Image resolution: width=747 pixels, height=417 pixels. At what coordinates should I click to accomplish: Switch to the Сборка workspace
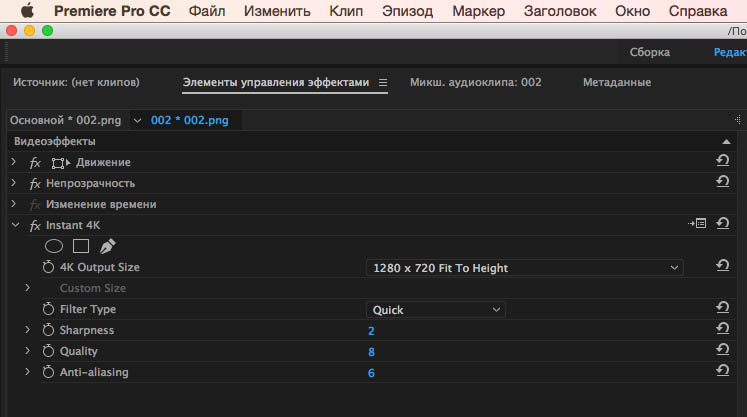(x=649, y=52)
